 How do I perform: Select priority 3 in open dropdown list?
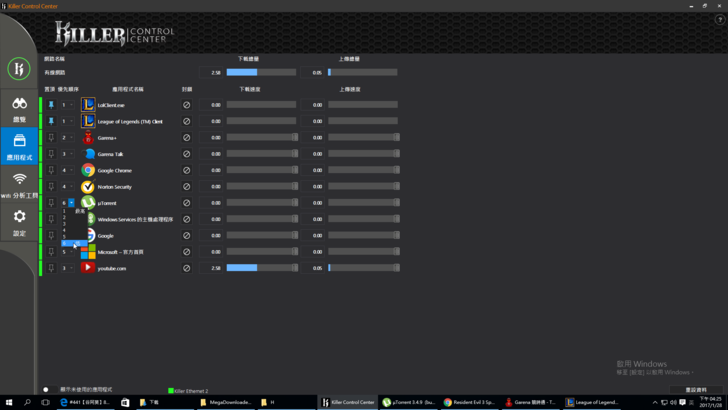(x=74, y=224)
